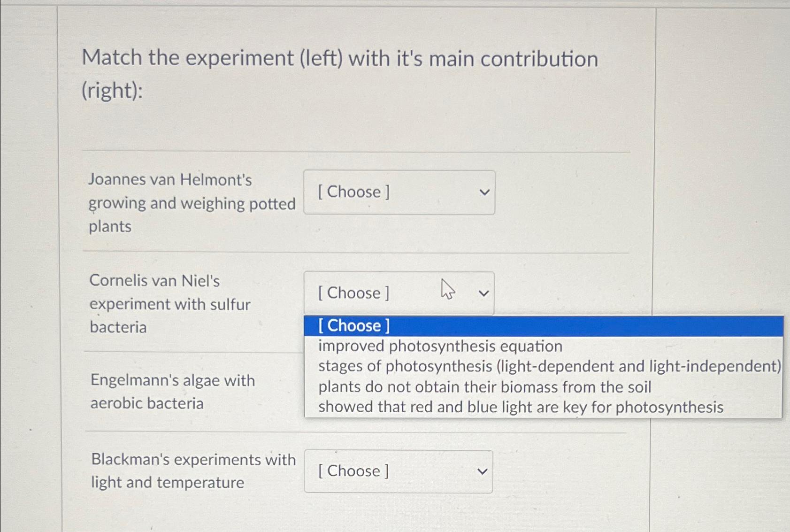Viewport: 790px width, 532px height.
Task: Open the dropdown for Cornelis van Niel's experiment
Action: (399, 293)
